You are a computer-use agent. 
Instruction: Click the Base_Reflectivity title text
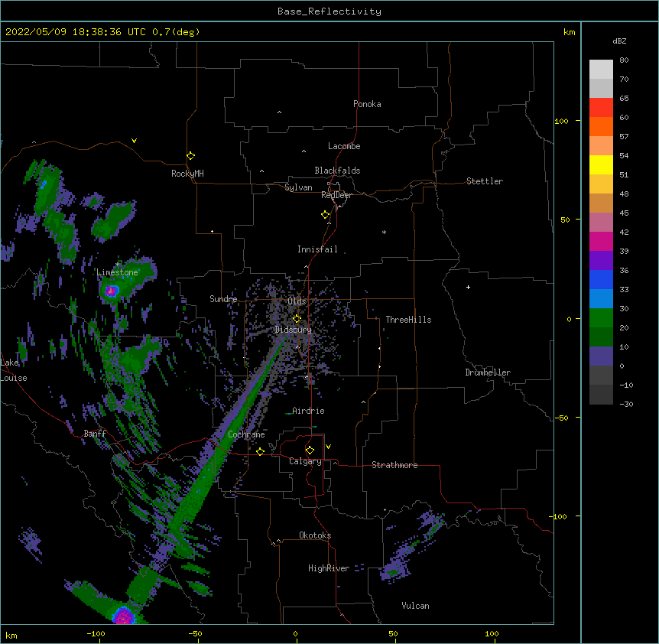pos(329,11)
